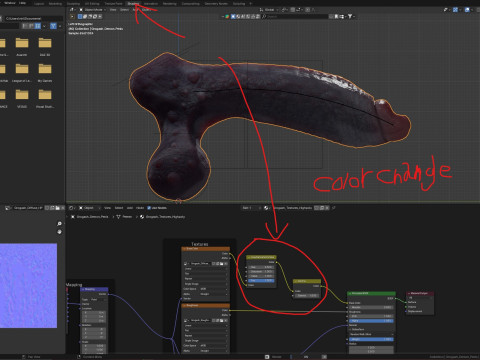Open the Object shader type dropdown in node editor
Image resolution: width=480 pixels, height=360 pixels.
89,208
